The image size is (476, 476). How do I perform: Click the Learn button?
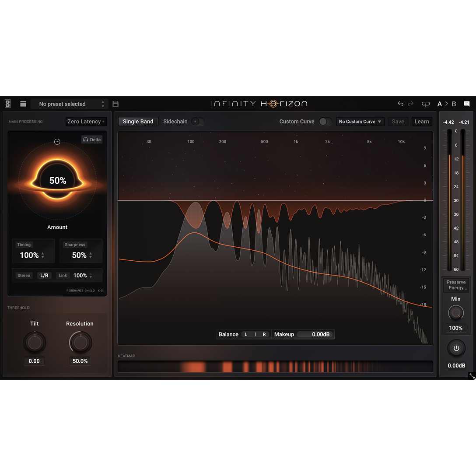(x=421, y=121)
